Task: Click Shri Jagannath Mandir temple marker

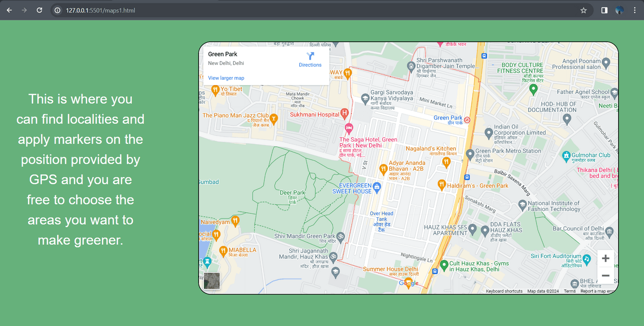Action: click(333, 257)
